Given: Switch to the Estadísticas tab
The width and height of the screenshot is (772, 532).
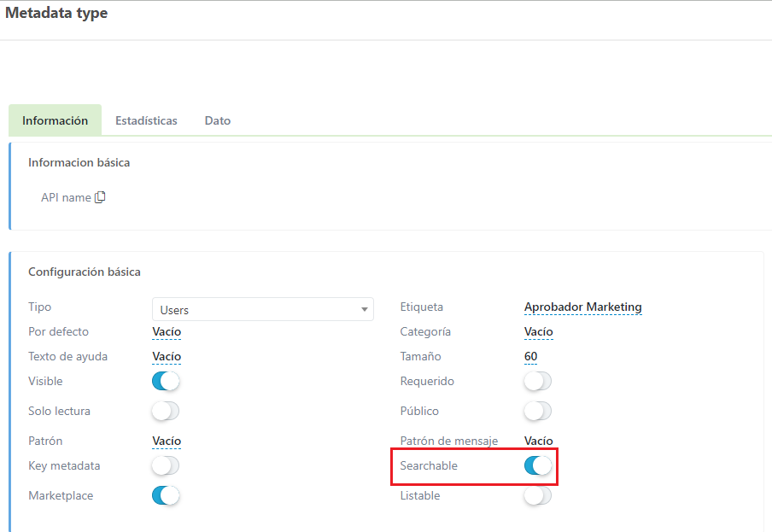Looking at the screenshot, I should point(146,120).
